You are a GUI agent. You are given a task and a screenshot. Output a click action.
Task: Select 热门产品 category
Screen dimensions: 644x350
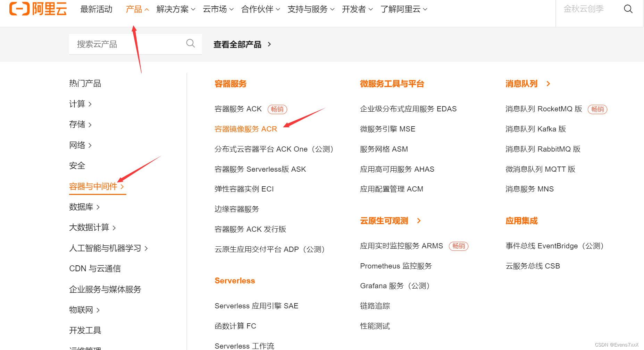click(85, 83)
